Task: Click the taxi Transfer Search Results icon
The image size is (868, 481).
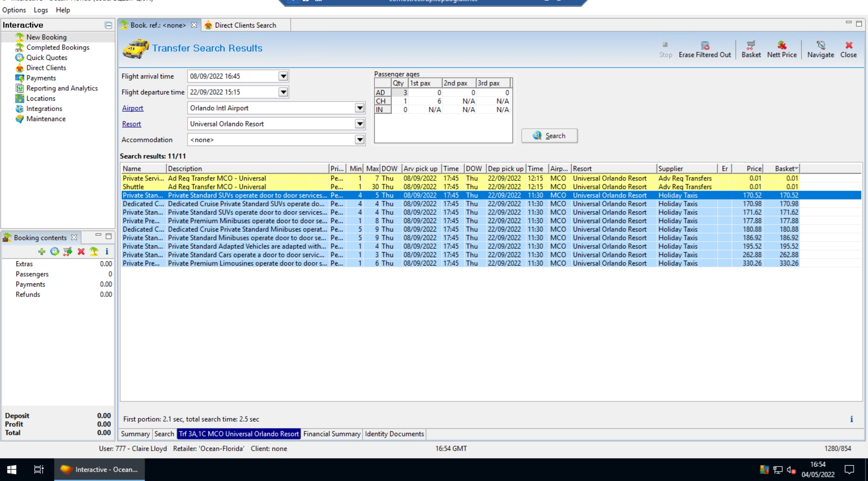Action: pyautogui.click(x=135, y=49)
